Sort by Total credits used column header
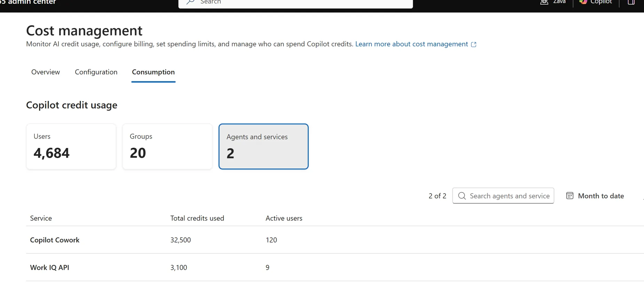644x299 pixels. pos(197,218)
